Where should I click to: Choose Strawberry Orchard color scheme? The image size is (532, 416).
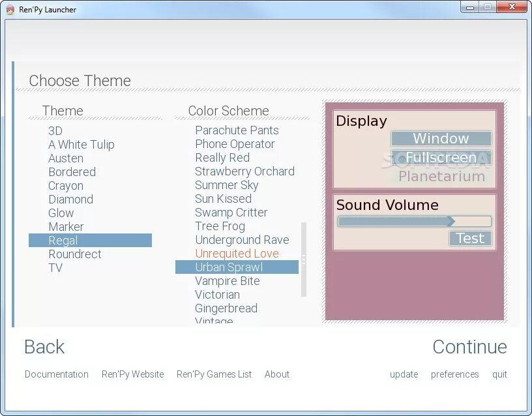click(x=244, y=171)
